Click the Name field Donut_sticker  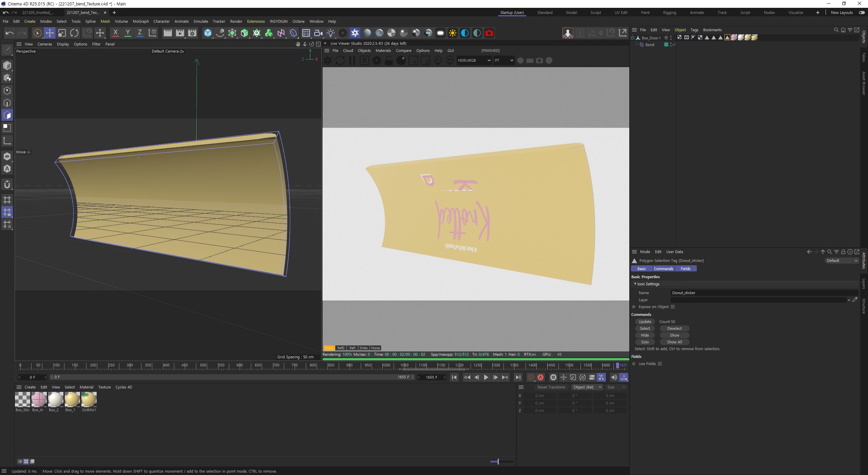click(x=764, y=293)
